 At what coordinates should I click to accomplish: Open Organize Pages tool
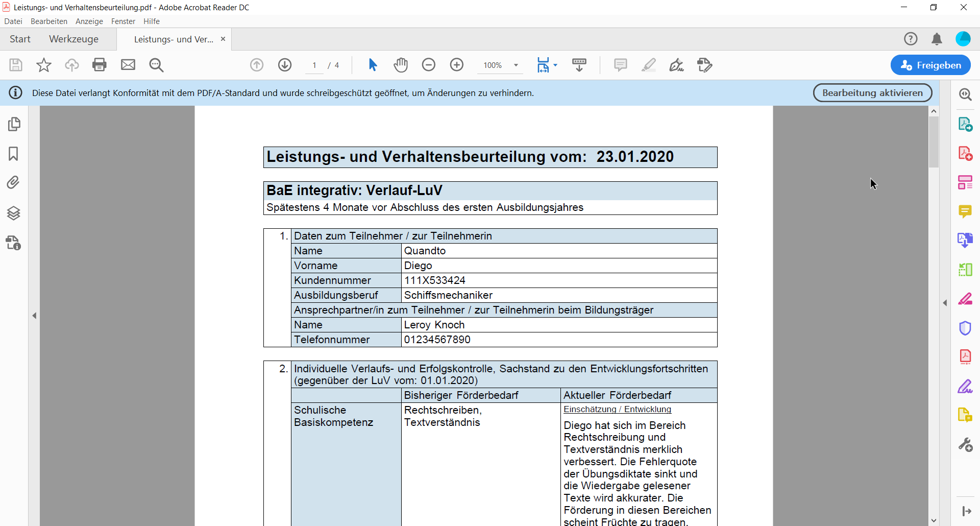coord(965,182)
